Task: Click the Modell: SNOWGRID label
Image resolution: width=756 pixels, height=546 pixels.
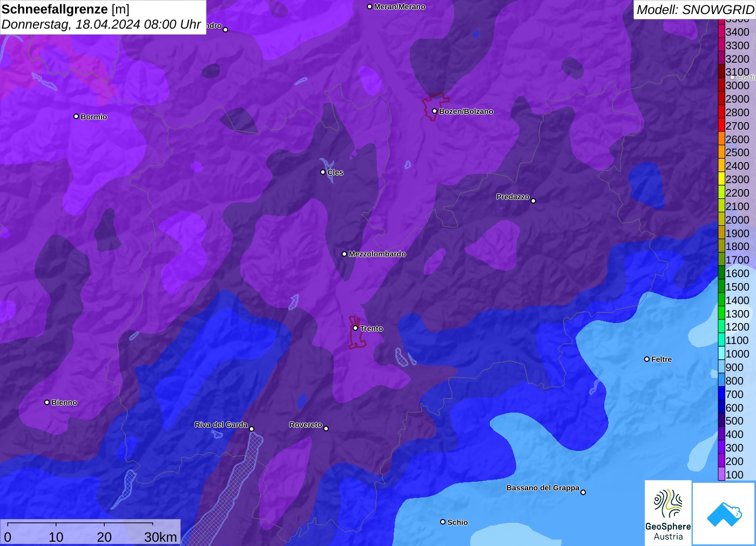Action: point(694,10)
